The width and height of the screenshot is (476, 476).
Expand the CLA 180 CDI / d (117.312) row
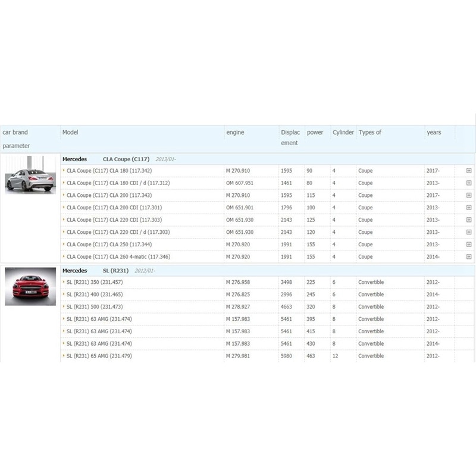point(469,183)
